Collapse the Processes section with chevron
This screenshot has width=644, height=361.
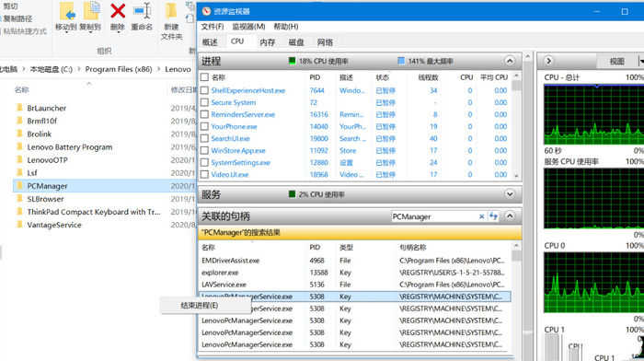(x=510, y=62)
